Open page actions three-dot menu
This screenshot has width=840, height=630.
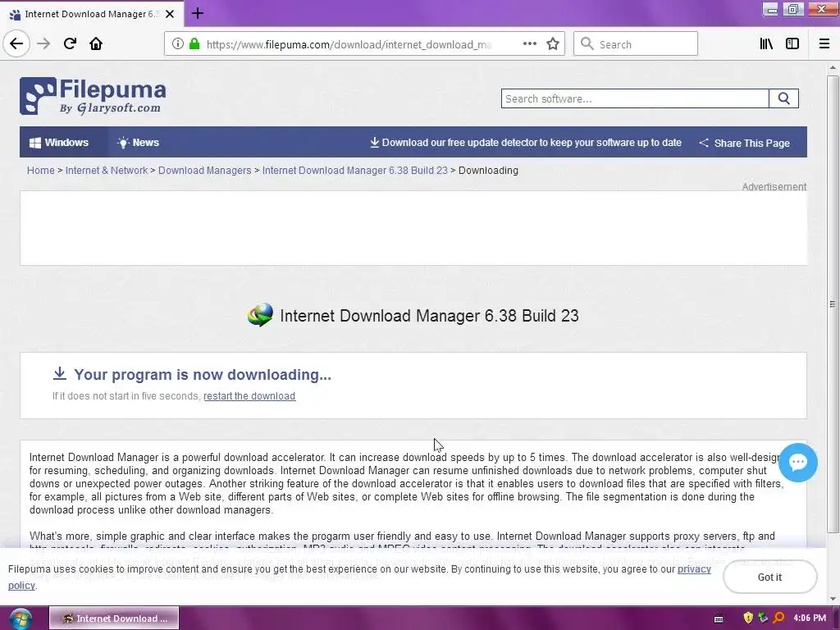pos(530,44)
